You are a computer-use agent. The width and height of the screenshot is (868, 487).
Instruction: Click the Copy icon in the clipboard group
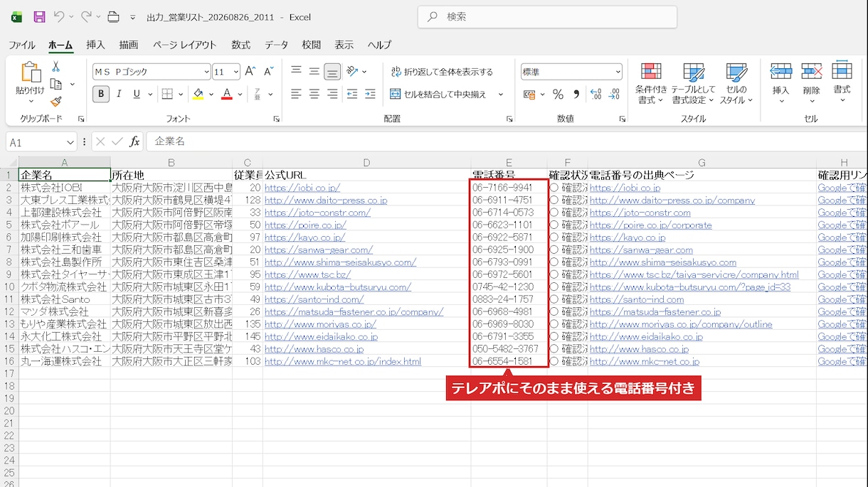pyautogui.click(x=56, y=84)
